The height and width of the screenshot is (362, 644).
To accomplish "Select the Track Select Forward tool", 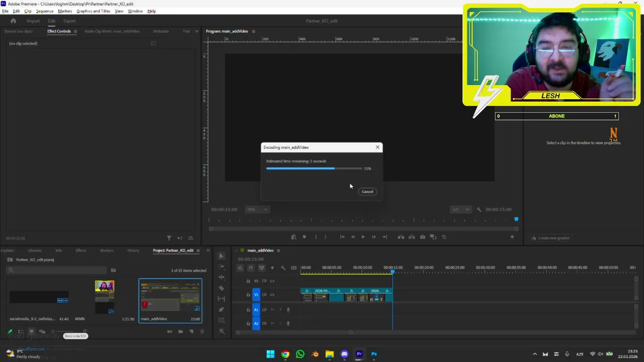I will point(221,266).
